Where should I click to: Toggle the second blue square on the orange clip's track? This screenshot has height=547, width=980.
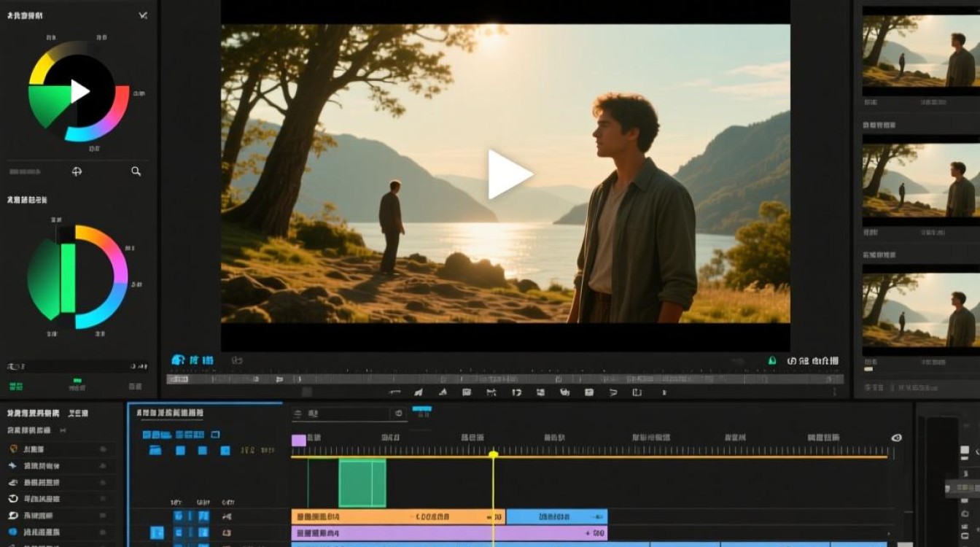[x=203, y=516]
